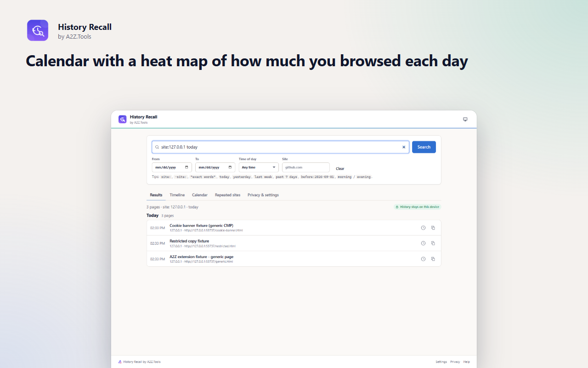Open the Repeated sites tab

tap(227, 195)
